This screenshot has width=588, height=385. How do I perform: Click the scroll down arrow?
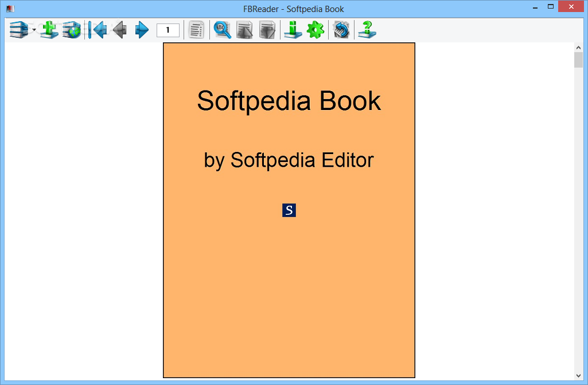(x=579, y=376)
